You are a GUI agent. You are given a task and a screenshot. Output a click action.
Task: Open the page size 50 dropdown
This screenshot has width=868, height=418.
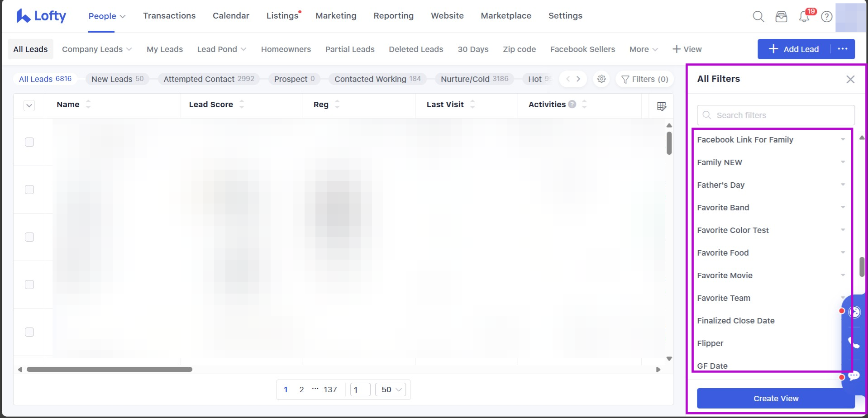391,389
